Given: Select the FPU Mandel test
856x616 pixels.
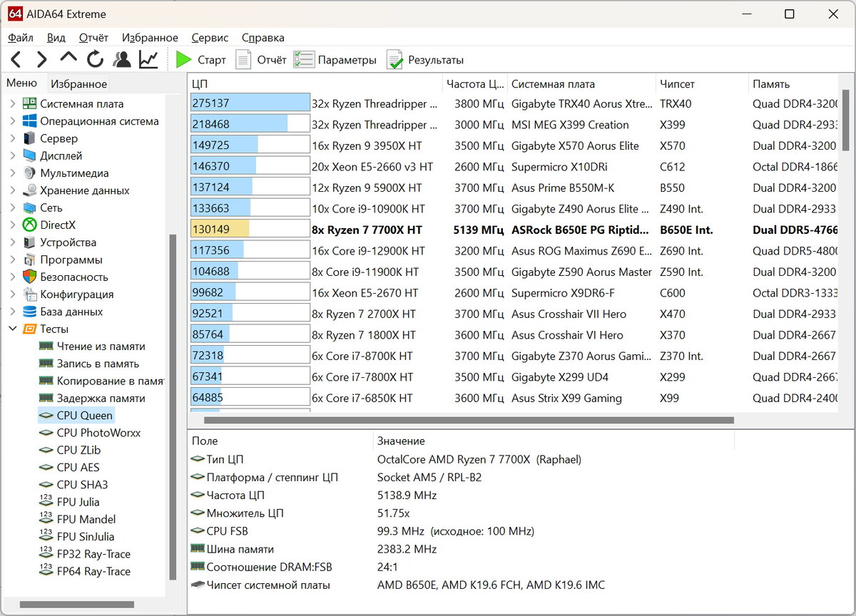Looking at the screenshot, I should tap(78, 519).
